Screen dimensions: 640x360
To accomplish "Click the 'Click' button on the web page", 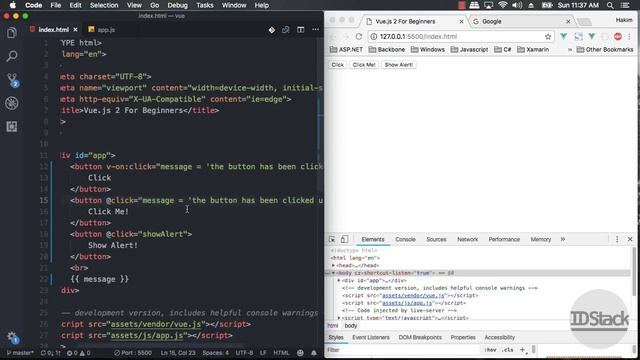I will [338, 65].
